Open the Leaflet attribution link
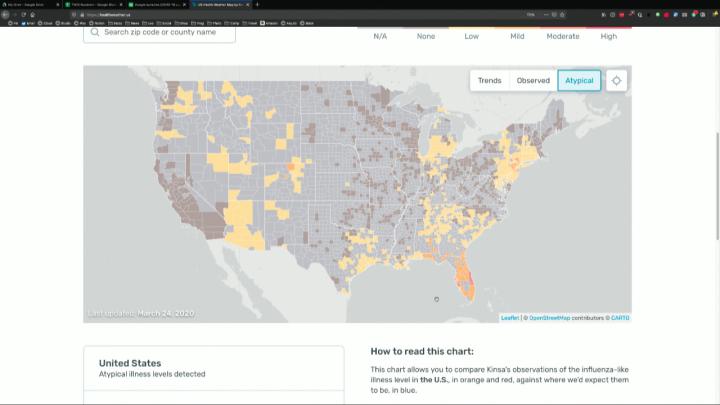 click(x=509, y=318)
